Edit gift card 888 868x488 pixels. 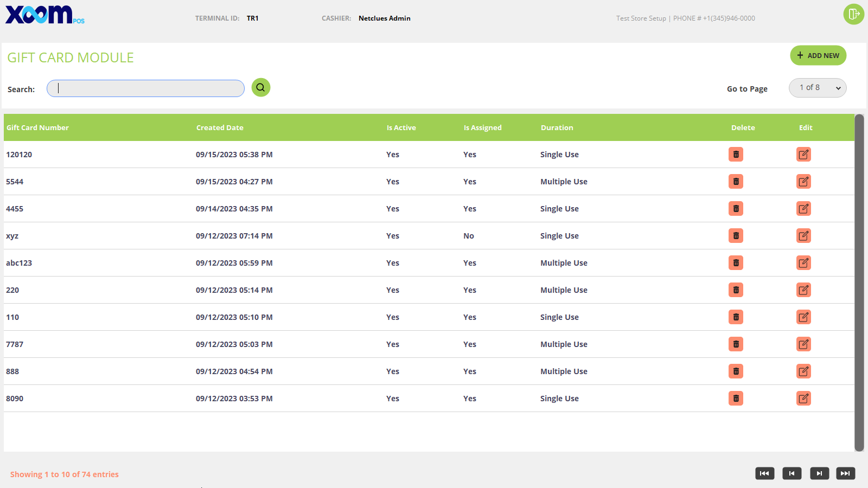click(x=803, y=371)
